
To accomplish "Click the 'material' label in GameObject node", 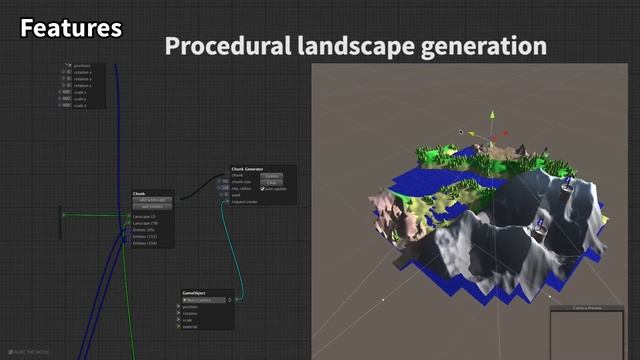I will pos(190,327).
